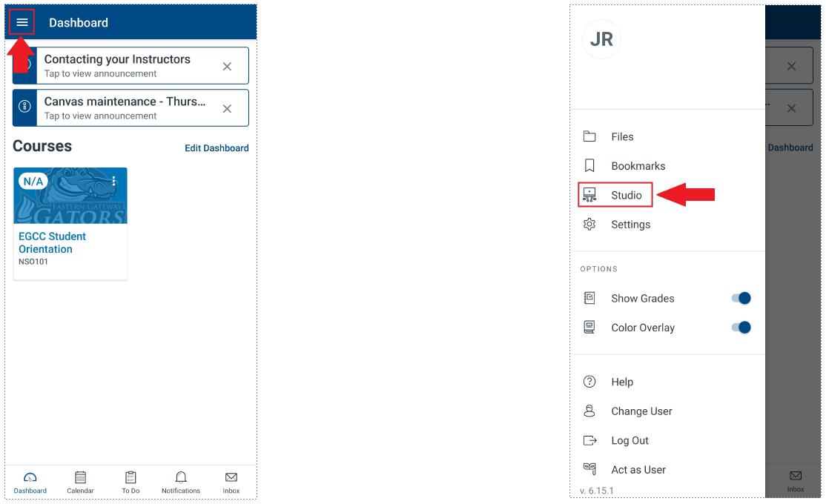The width and height of the screenshot is (826, 504).
Task: Expand Contacting your Instructors announcement
Action: [x=119, y=65]
